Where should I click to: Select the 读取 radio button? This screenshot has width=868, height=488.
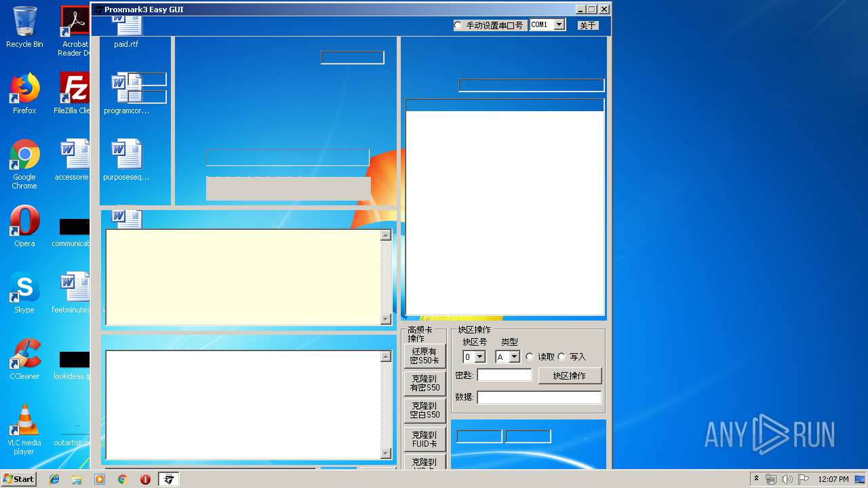(x=530, y=357)
